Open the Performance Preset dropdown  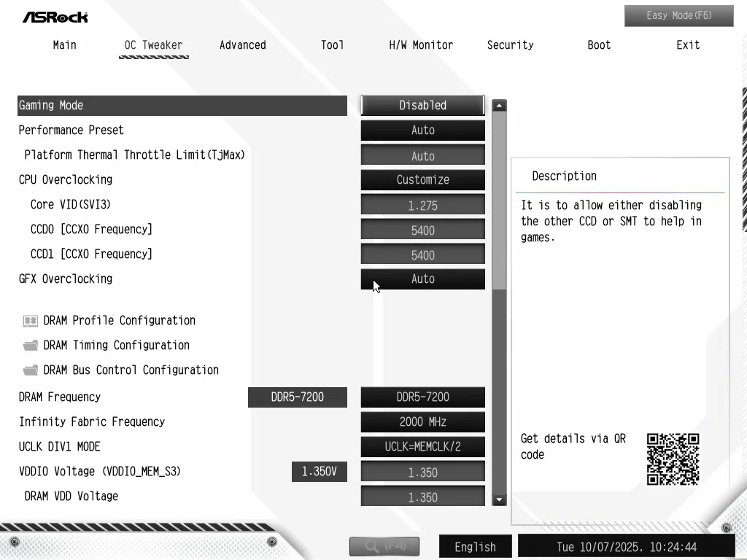422,131
